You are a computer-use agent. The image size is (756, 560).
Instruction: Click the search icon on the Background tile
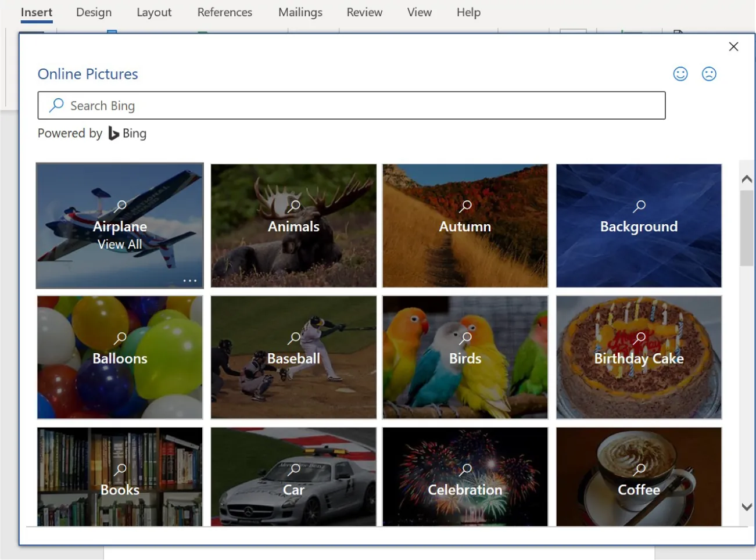639,206
